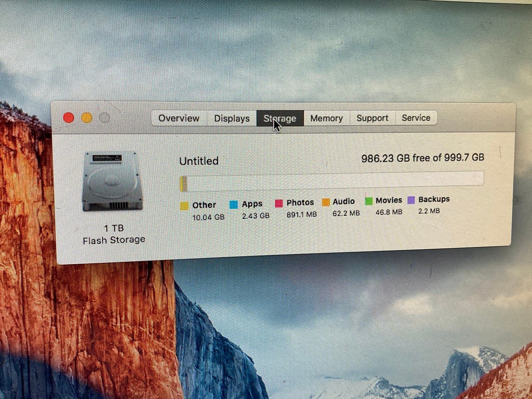Click the 'Flash Storage' label

tap(113, 240)
